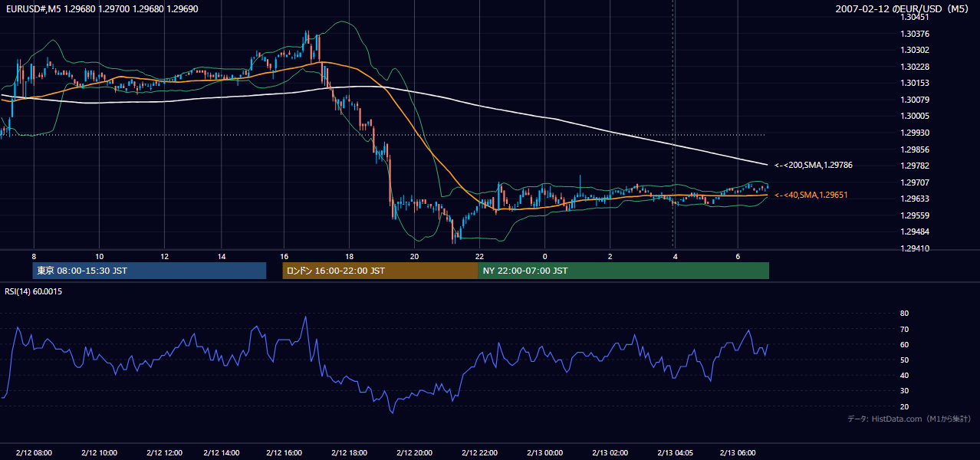Select the ロンドン 16:00-22:00 JST session bar

(380, 271)
